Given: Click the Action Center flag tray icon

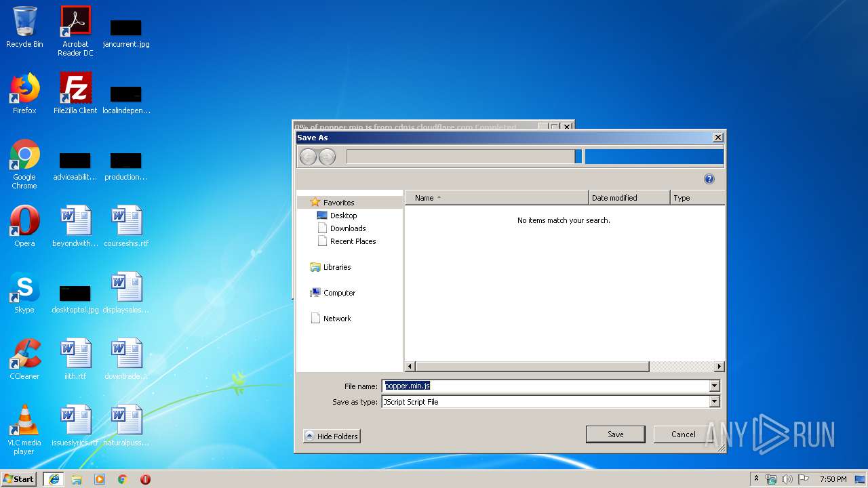Looking at the screenshot, I should tap(803, 479).
